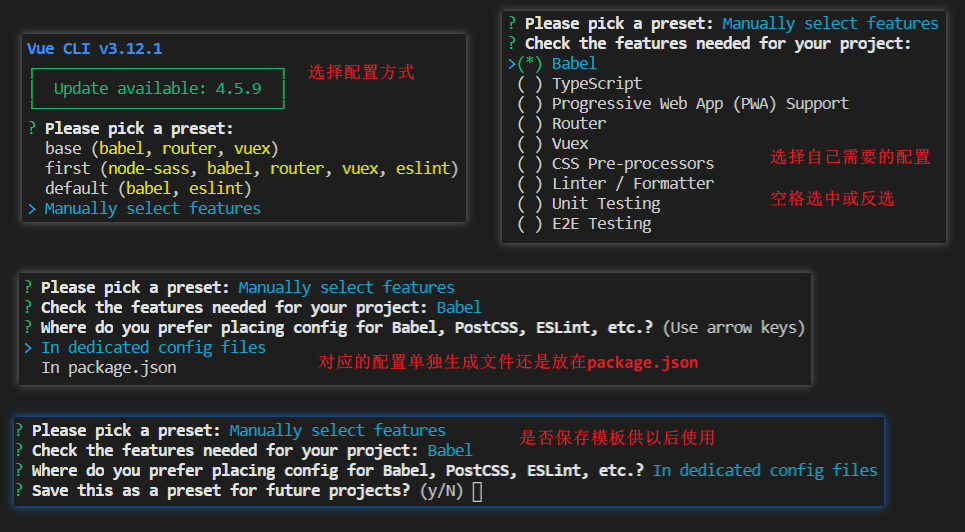This screenshot has height=532, width=965.
Task: Click the Save this as a preset prompt
Action: [220, 491]
